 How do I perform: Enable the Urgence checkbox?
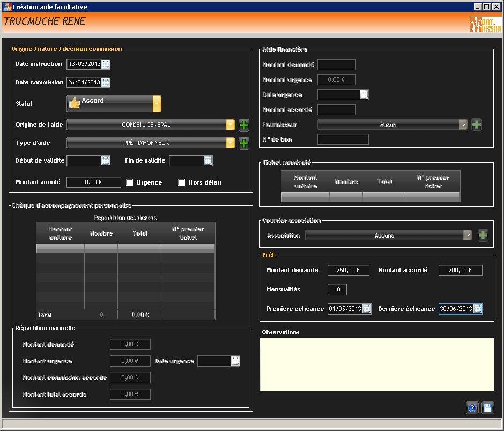pyautogui.click(x=130, y=182)
